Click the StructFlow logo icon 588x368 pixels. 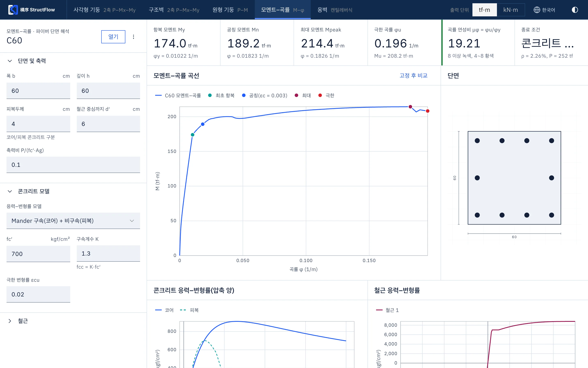point(13,10)
